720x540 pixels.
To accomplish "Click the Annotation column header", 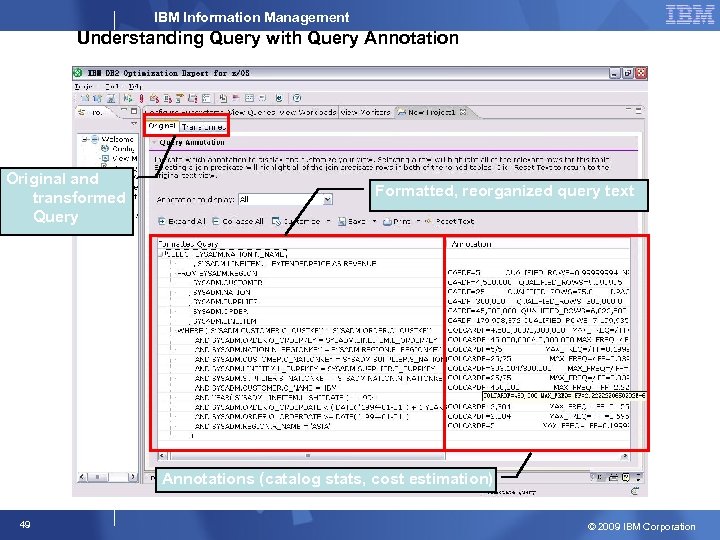I will click(538, 244).
